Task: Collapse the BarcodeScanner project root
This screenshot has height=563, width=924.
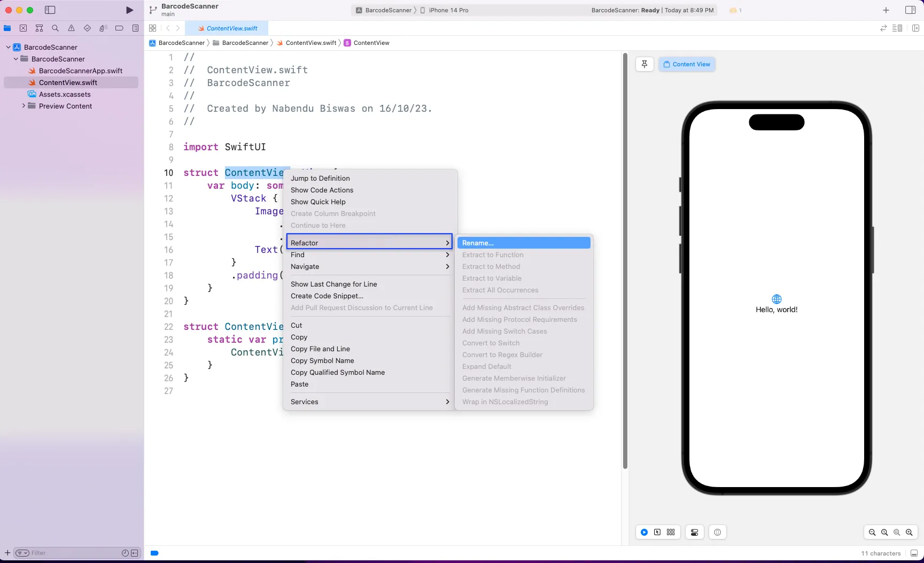Action: (x=9, y=47)
